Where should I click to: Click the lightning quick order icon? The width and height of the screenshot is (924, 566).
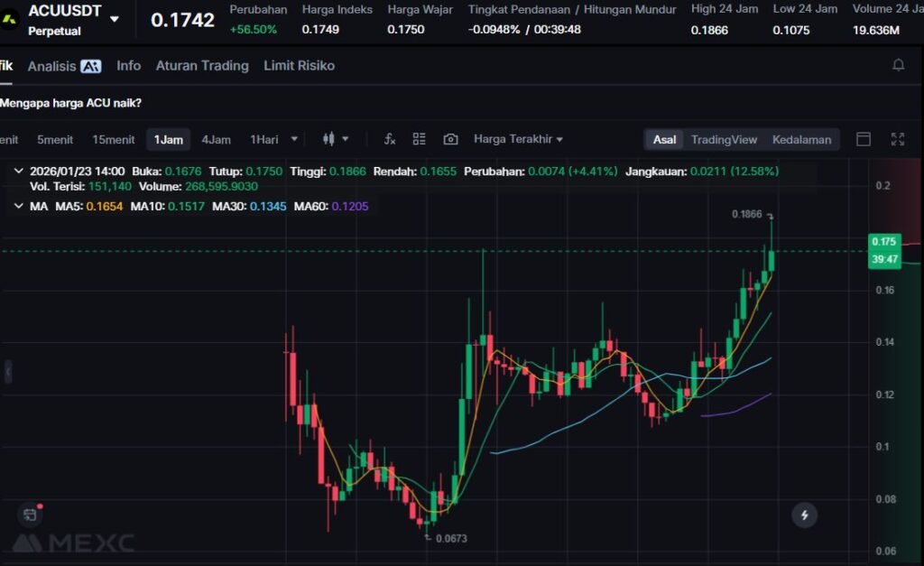coord(804,515)
